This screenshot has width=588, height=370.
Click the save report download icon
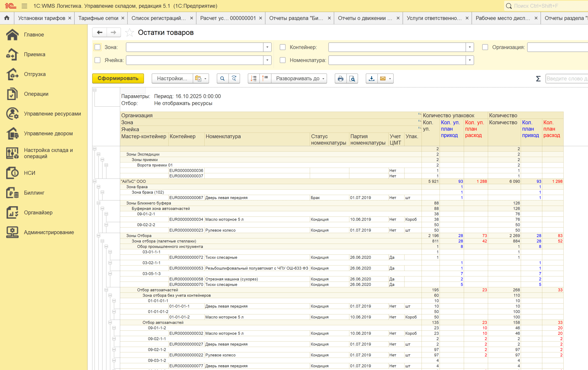point(371,78)
